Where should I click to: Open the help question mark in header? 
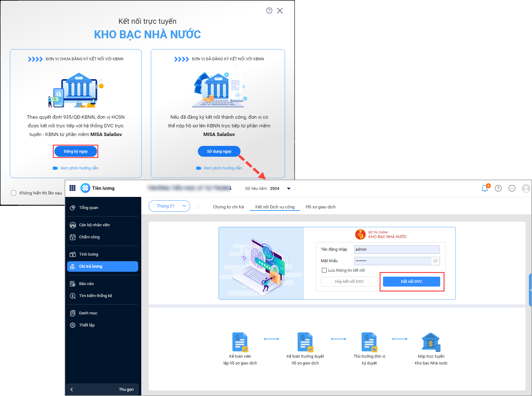pos(498,188)
